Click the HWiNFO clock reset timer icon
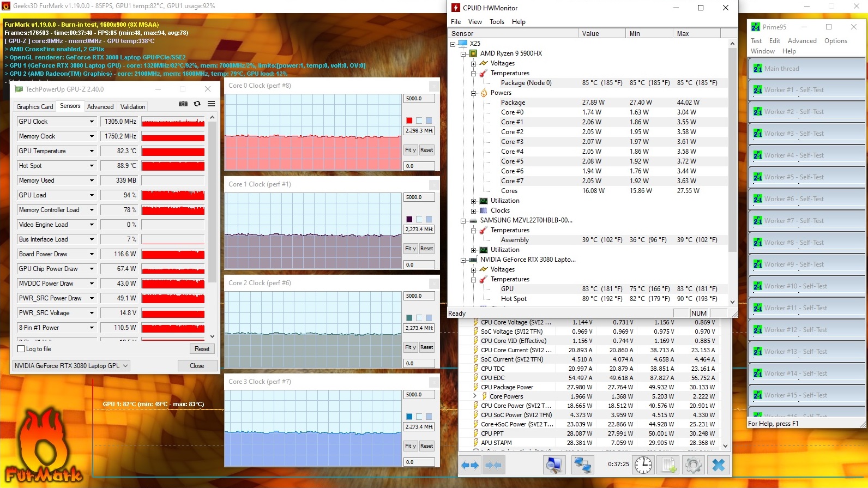868x488 pixels. tap(643, 465)
